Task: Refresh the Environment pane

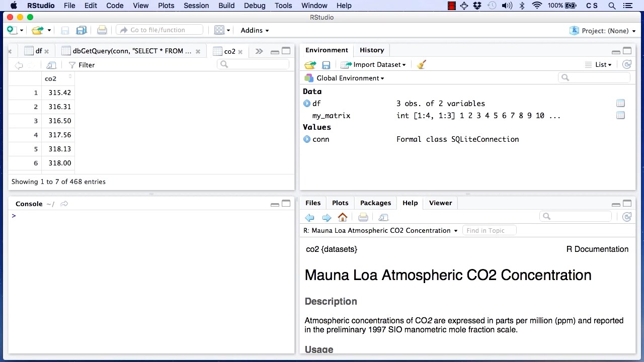Action: tap(626, 64)
